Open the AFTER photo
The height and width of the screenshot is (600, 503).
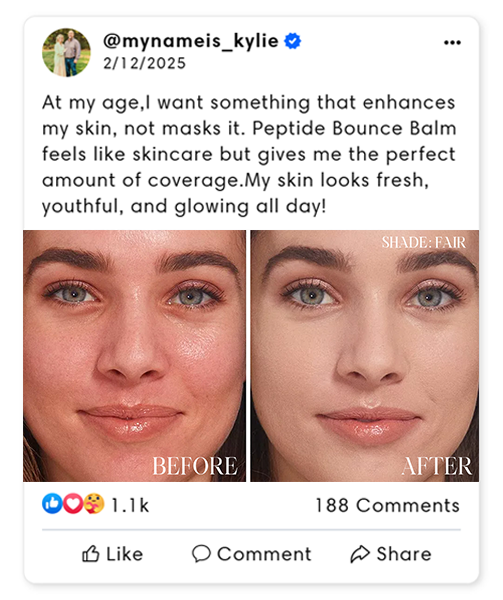(x=365, y=356)
